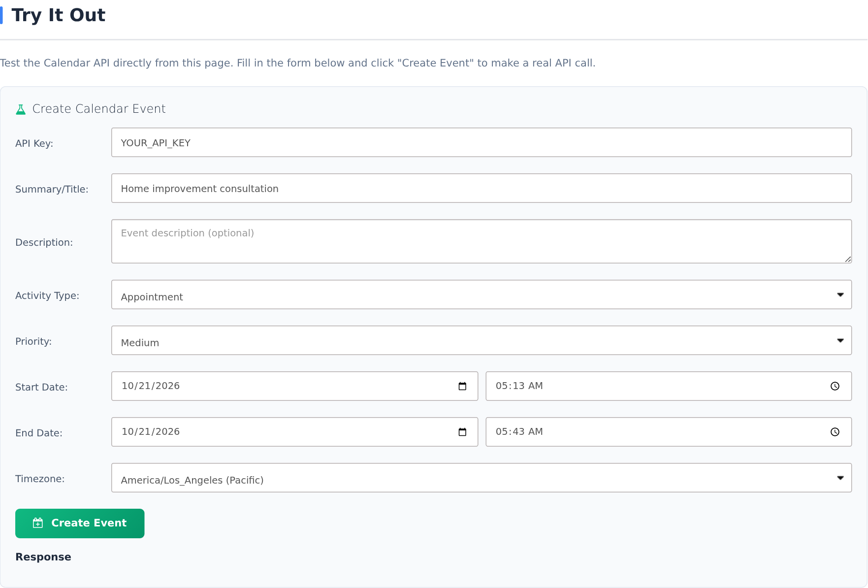Click the Response heading
Image resolution: width=868 pixels, height=588 pixels.
tap(43, 557)
